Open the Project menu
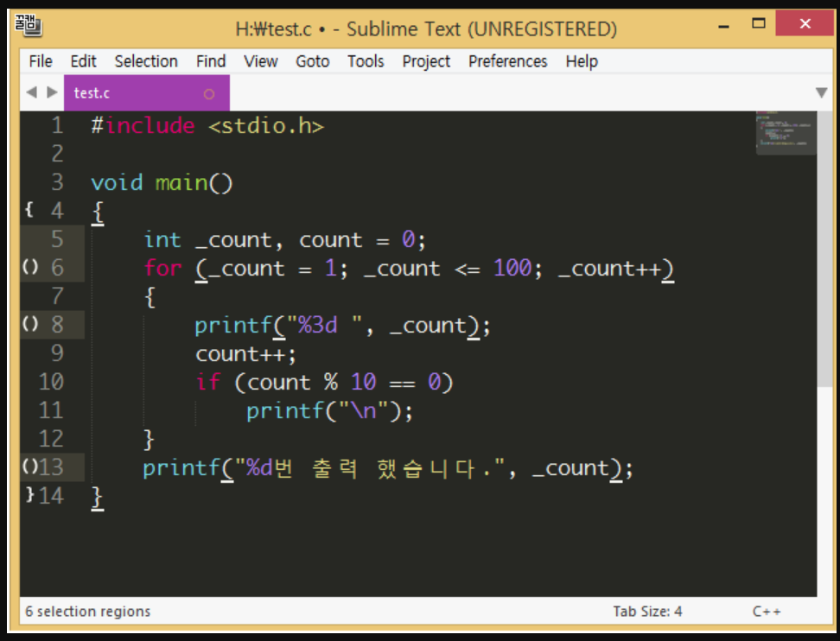Image resolution: width=840 pixels, height=641 pixels. 426,61
